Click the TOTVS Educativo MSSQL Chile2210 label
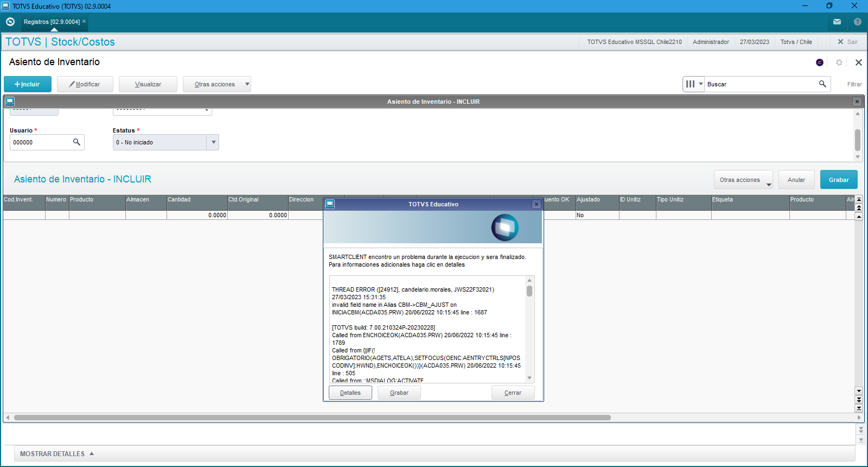Screen dimensions: 868x467 click(x=634, y=42)
